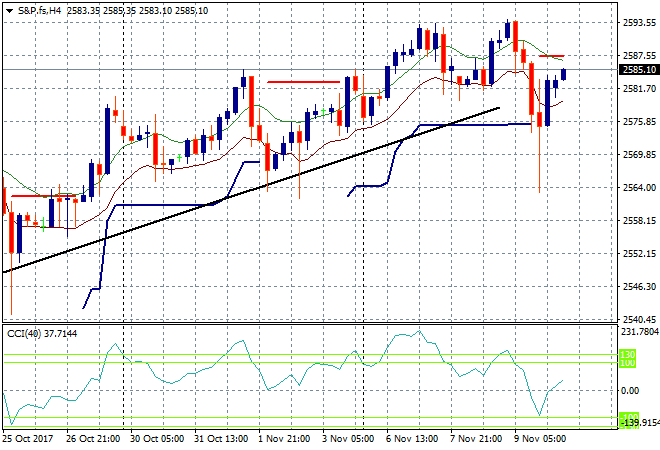660x450 pixels.
Task: Select the long red horizontal line near 2582
Action: point(303,82)
